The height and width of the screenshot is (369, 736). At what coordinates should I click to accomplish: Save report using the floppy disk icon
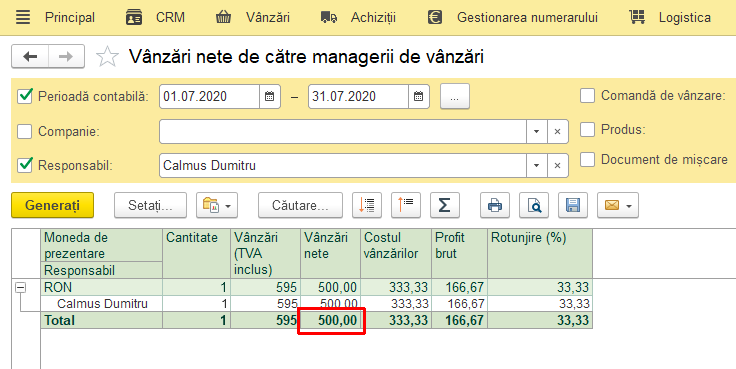[573, 205]
